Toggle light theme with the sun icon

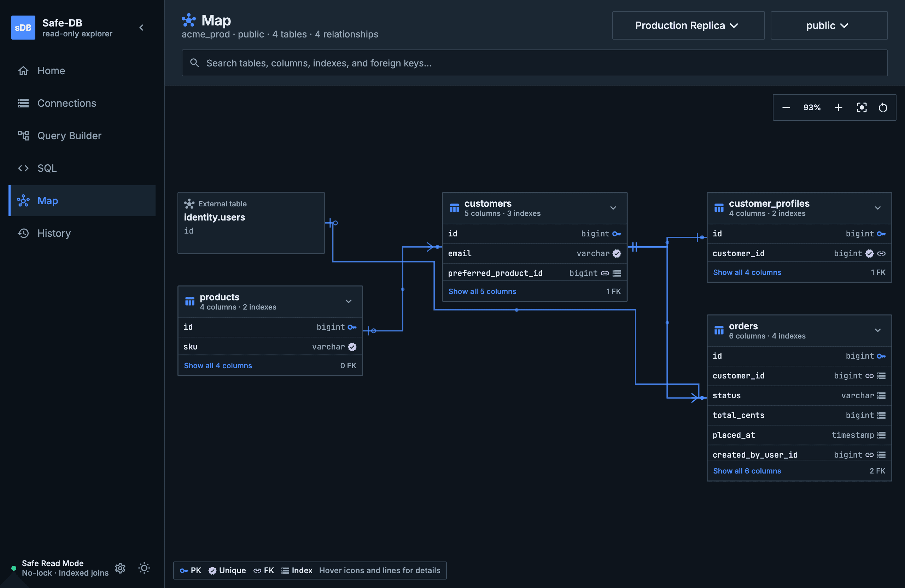[144, 568]
